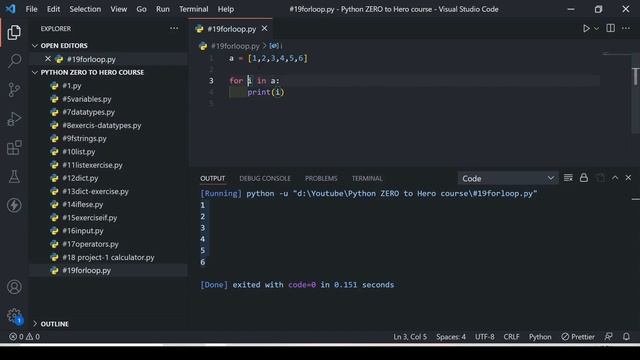Screen dimensions: 640x360
Task: Clear the output panel
Action: [568, 178]
